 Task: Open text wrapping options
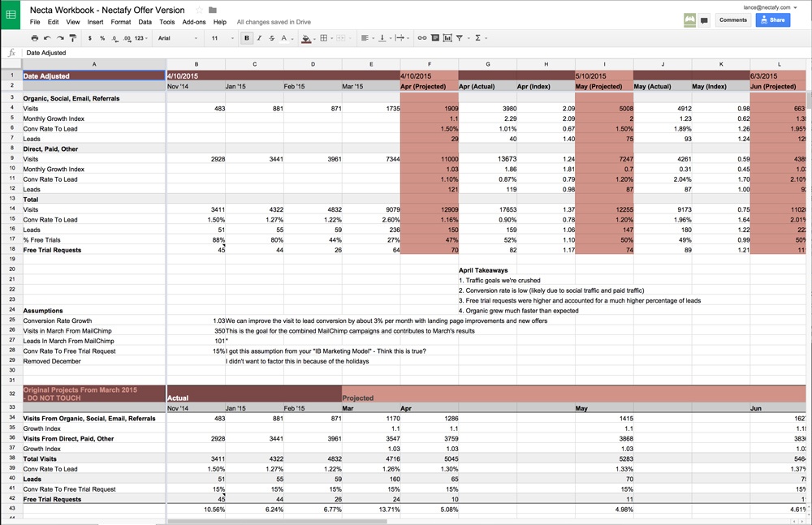click(400, 38)
